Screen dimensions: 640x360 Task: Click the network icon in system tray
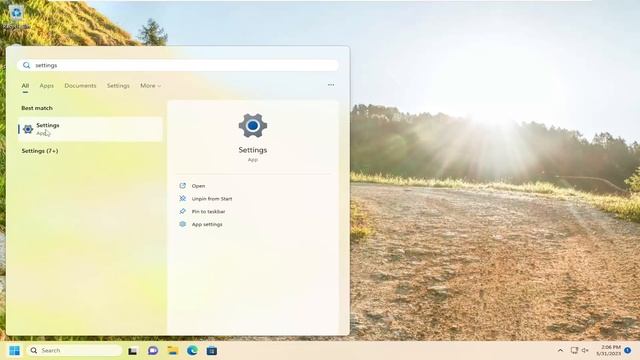(x=574, y=350)
